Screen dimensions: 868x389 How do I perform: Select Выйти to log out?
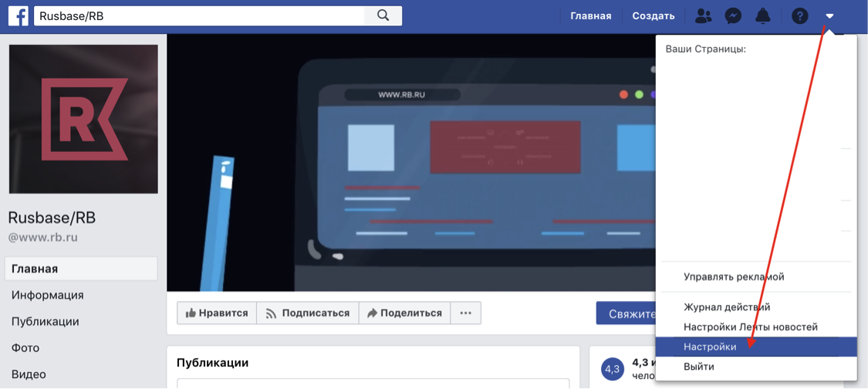click(698, 367)
